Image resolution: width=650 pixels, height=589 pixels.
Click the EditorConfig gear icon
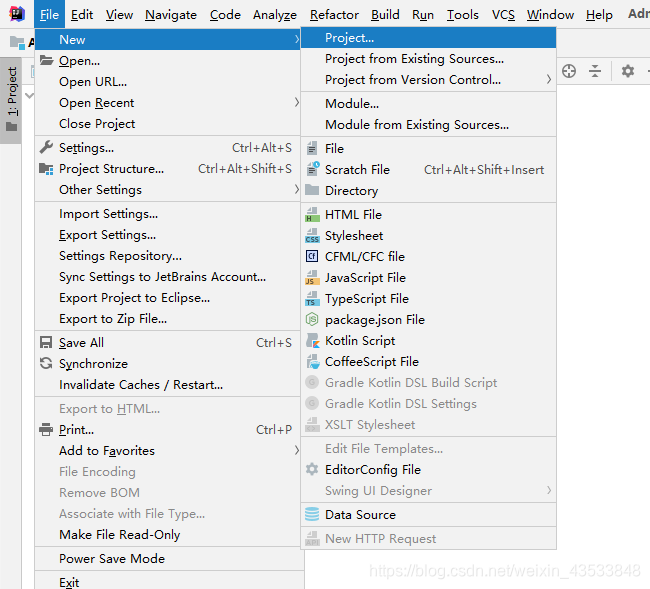312,469
